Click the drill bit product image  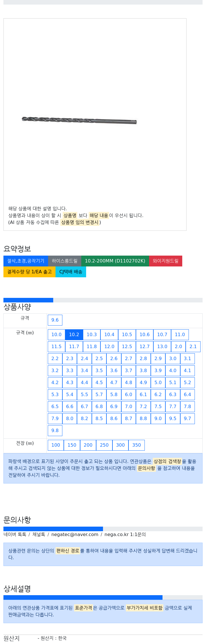click(x=79, y=120)
